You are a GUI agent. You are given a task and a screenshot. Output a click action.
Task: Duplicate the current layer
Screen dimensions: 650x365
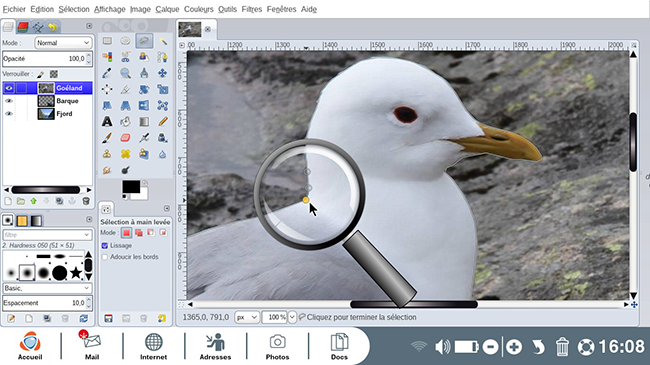coord(60,201)
